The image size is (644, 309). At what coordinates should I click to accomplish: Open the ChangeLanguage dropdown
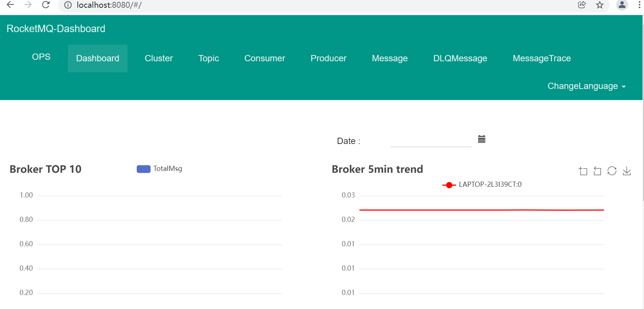[586, 86]
